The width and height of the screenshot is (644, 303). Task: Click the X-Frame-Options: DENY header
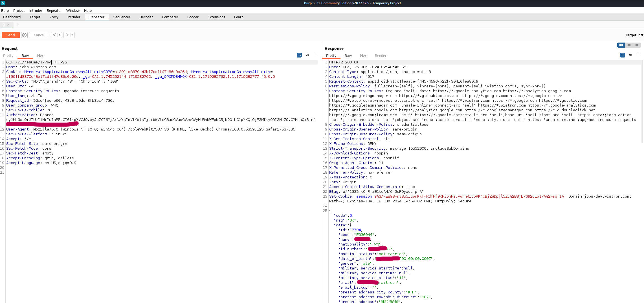353,143
